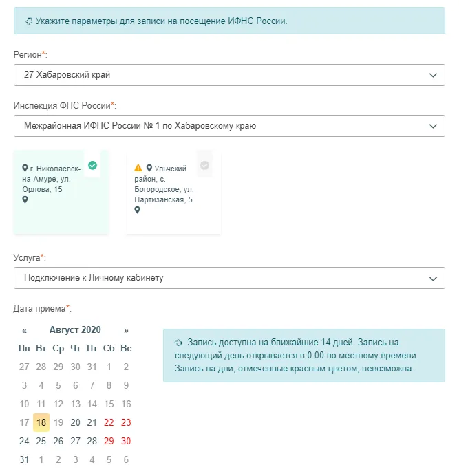459x476 pixels.
Task: Select August 31 in the calendar
Action: [x=24, y=459]
